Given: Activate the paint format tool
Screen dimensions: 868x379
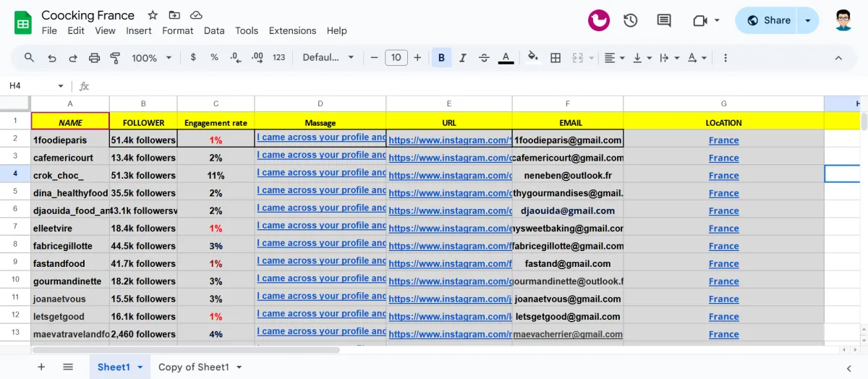Looking at the screenshot, I should pos(115,58).
